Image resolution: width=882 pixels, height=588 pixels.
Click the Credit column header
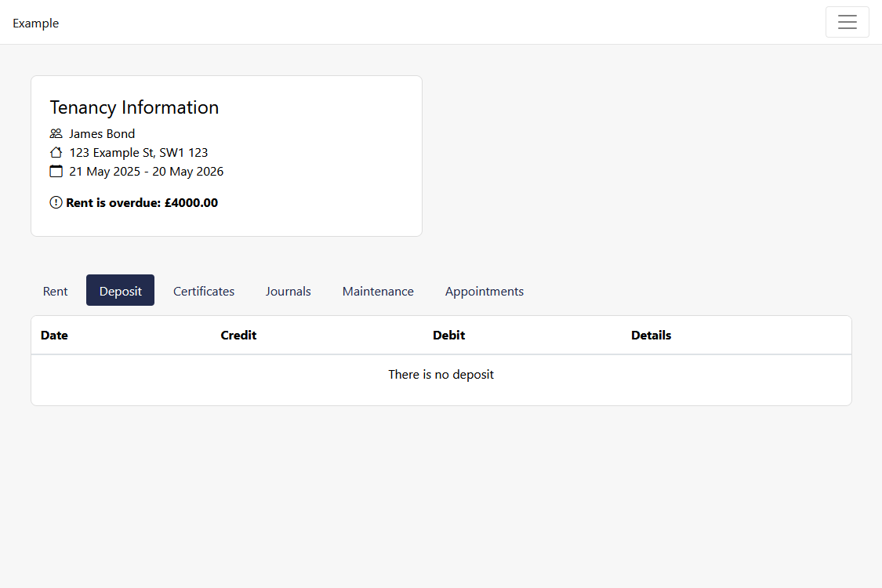coord(238,335)
